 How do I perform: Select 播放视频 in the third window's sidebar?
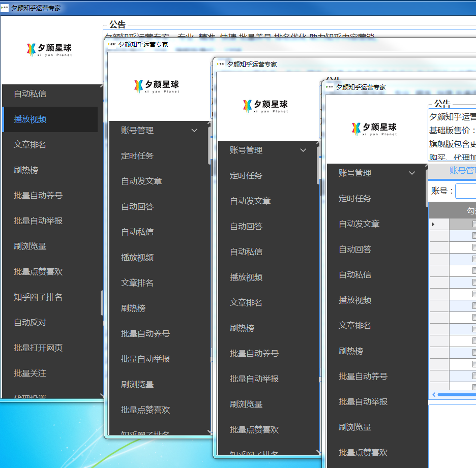[246, 277]
